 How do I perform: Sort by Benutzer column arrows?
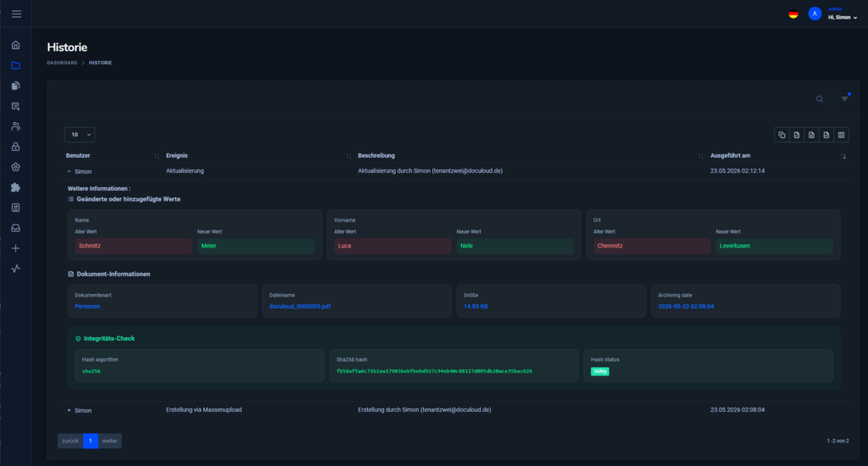pyautogui.click(x=157, y=156)
